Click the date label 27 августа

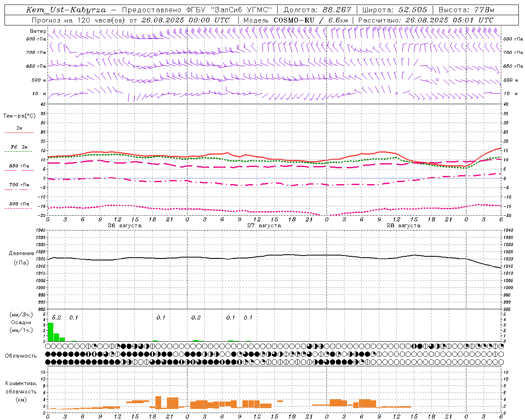(x=264, y=226)
